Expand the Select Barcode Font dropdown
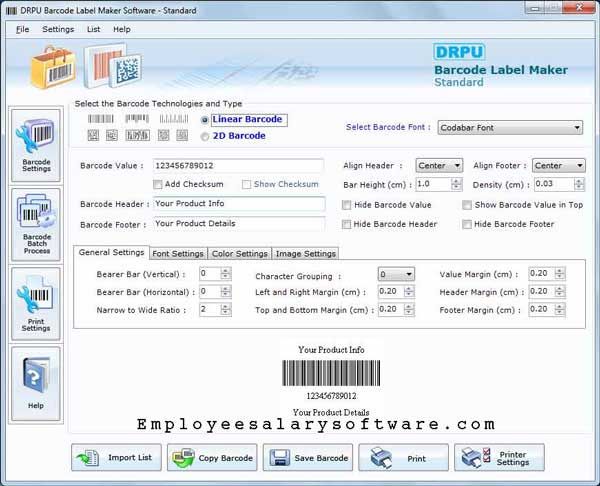The height and width of the screenshot is (486, 600). pos(510,127)
